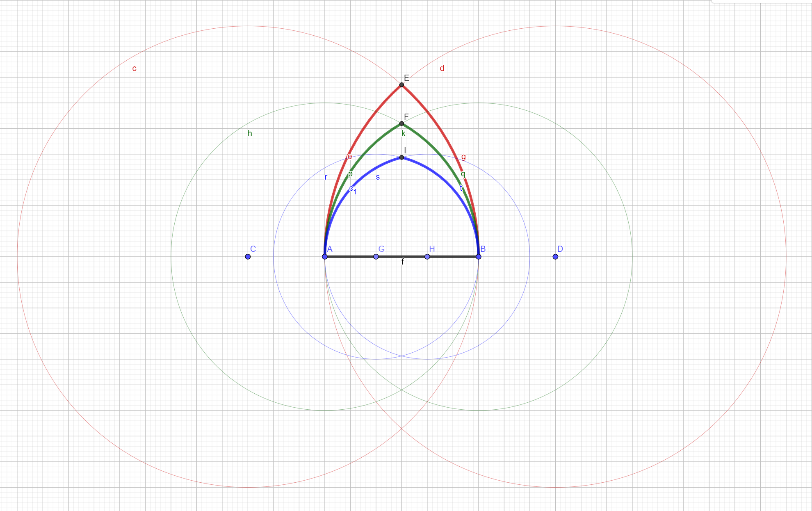Click point label G
Image resolution: width=812 pixels, height=511 pixels.
tap(381, 249)
